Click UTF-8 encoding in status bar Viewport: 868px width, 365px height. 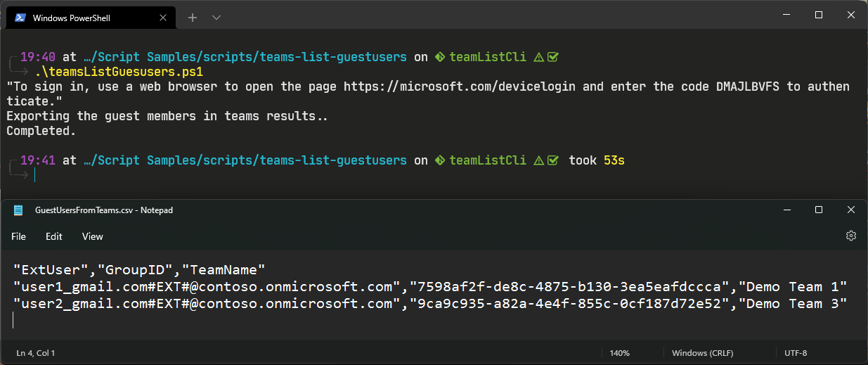796,353
